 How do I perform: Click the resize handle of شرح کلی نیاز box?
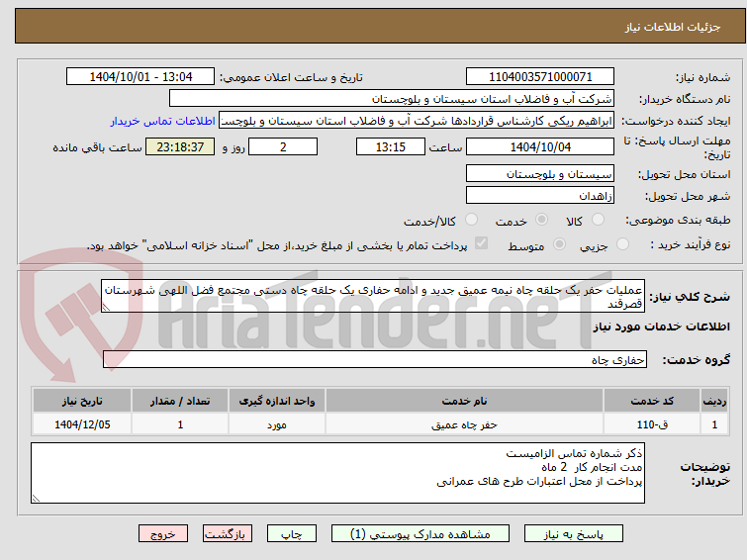(106, 308)
